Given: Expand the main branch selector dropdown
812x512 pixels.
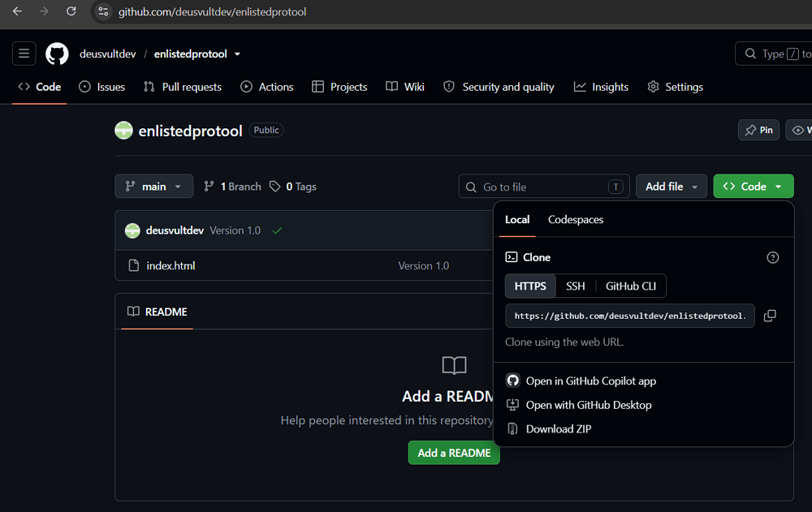Looking at the screenshot, I should 153,187.
